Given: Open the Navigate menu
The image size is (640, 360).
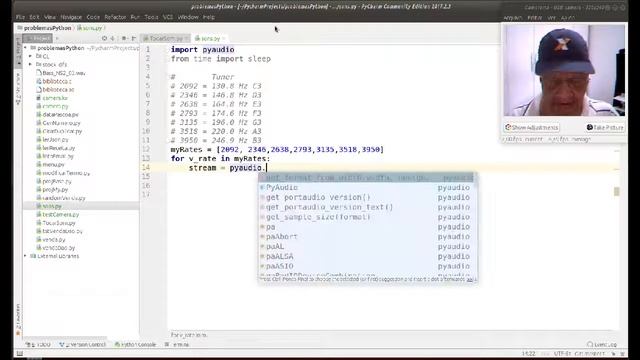Looking at the screenshot, I should tap(71, 17).
